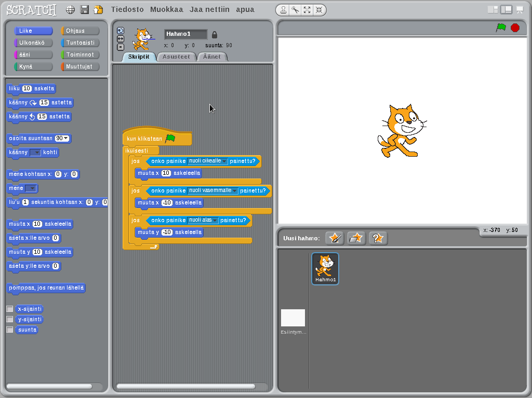
Task: Stop all scripts with red stop button
Action: click(x=515, y=28)
